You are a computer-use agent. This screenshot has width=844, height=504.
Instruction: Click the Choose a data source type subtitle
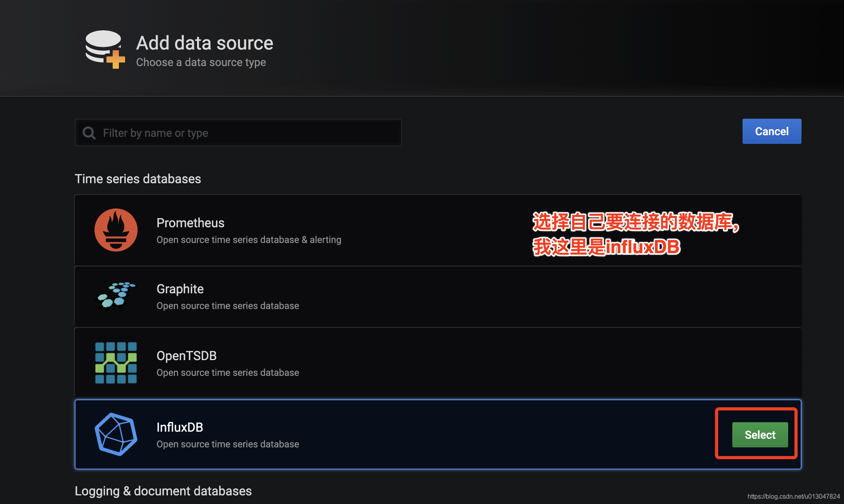[x=201, y=63]
